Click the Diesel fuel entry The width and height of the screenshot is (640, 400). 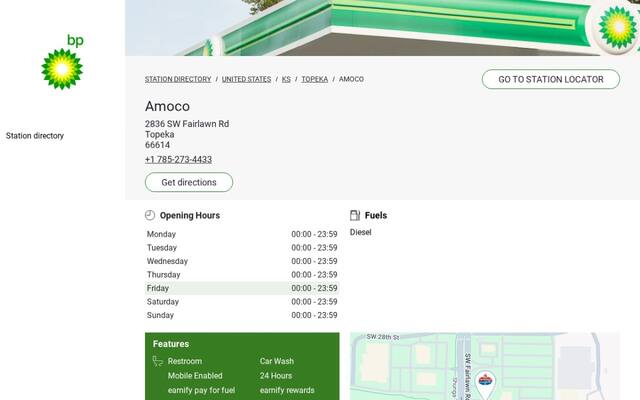click(x=360, y=232)
